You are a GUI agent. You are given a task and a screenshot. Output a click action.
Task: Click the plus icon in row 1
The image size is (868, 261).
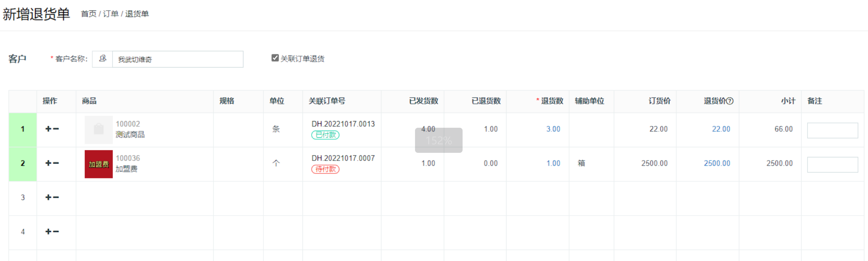tap(48, 129)
